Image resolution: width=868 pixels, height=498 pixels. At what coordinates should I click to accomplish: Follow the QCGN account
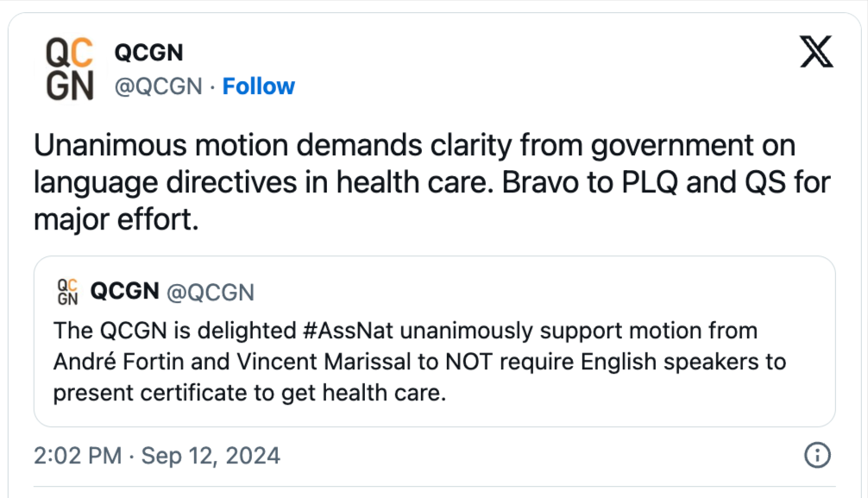[x=258, y=86]
